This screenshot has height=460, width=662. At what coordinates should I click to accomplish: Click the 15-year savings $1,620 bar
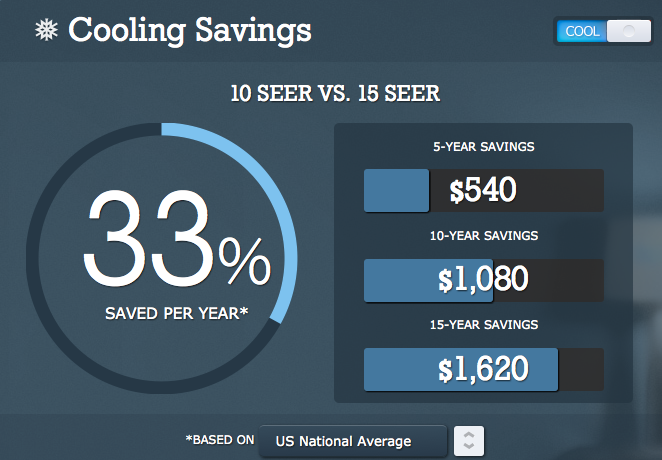tap(483, 369)
